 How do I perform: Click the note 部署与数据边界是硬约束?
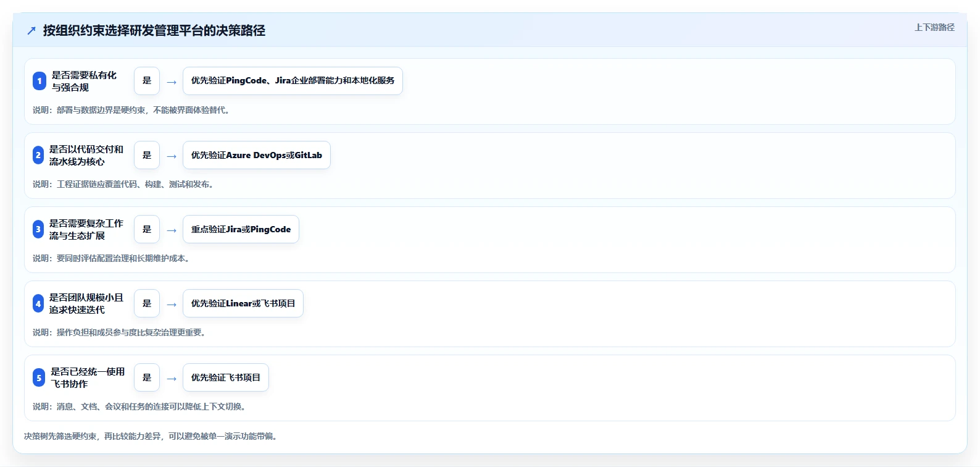tap(132, 110)
